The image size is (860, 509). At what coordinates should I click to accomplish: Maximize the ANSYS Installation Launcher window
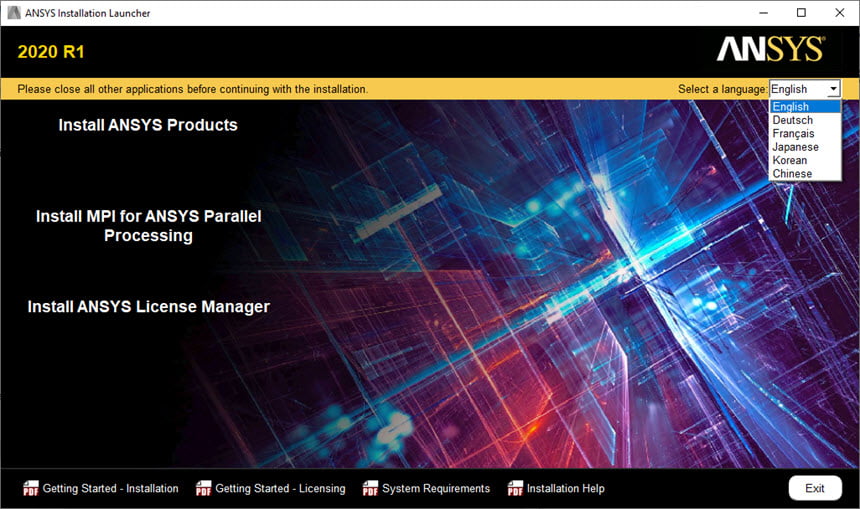[801, 13]
